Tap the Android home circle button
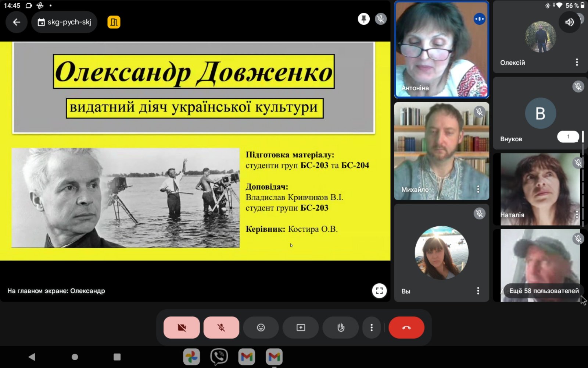The height and width of the screenshot is (368, 588). pyautogui.click(x=75, y=357)
